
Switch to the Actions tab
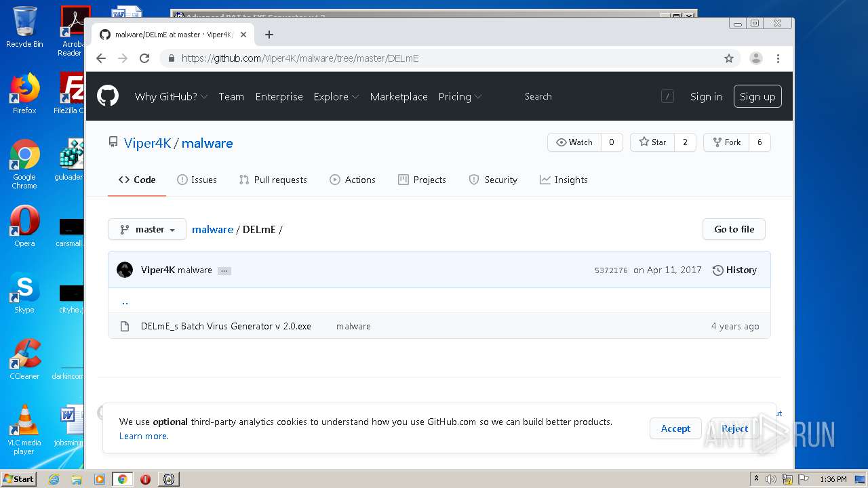tap(353, 180)
